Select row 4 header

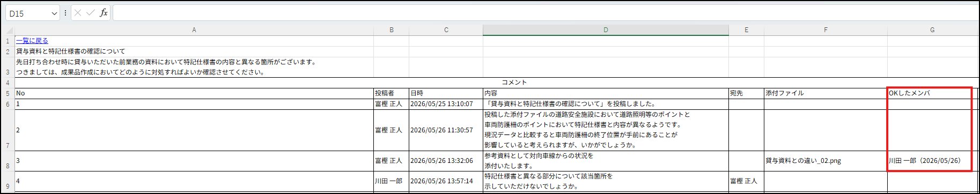[x=8, y=83]
